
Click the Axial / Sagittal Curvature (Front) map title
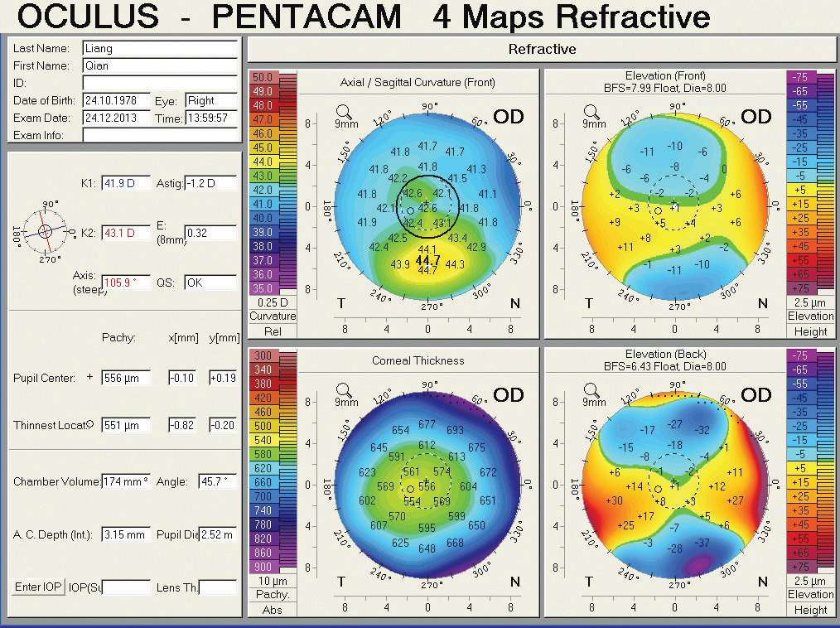[x=418, y=83]
